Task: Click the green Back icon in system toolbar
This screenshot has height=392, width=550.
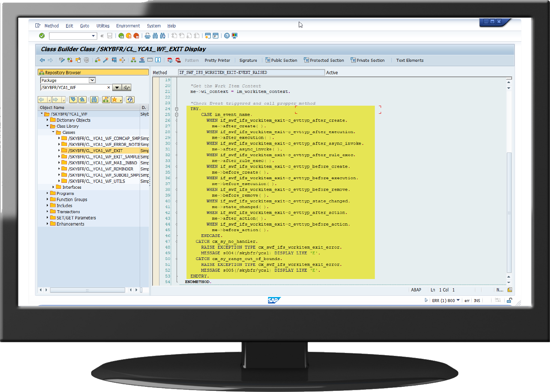Action: (121, 36)
